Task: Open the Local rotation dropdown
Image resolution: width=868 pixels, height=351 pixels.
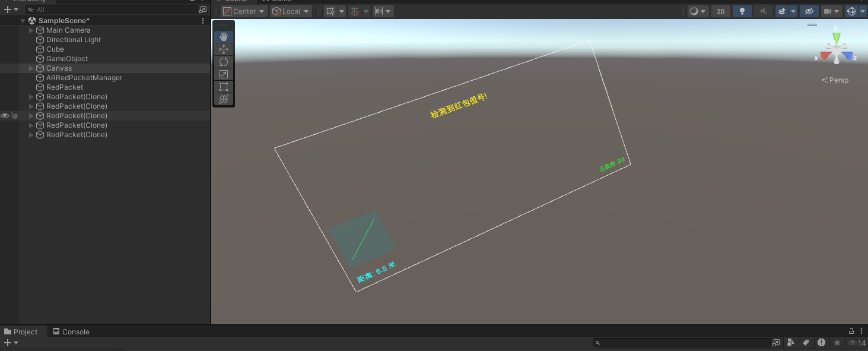Action: pos(291,11)
